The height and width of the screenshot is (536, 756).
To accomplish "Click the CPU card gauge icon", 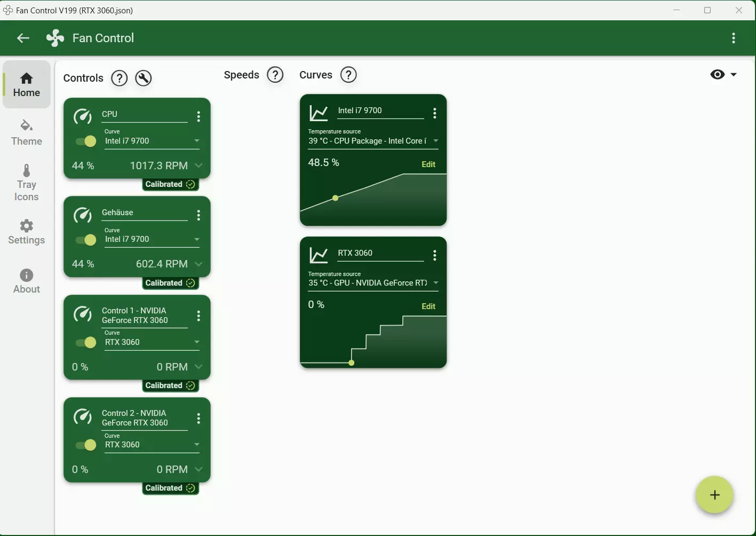I will click(82, 116).
